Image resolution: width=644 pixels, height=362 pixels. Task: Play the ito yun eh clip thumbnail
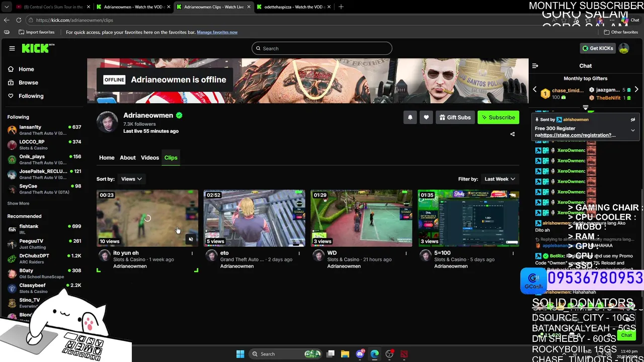click(147, 218)
